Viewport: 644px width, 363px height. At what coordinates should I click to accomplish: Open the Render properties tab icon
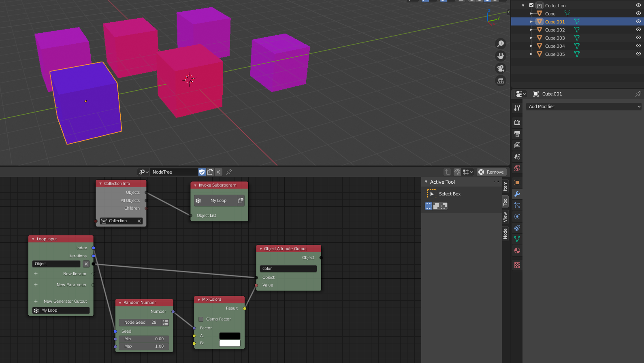click(x=517, y=122)
